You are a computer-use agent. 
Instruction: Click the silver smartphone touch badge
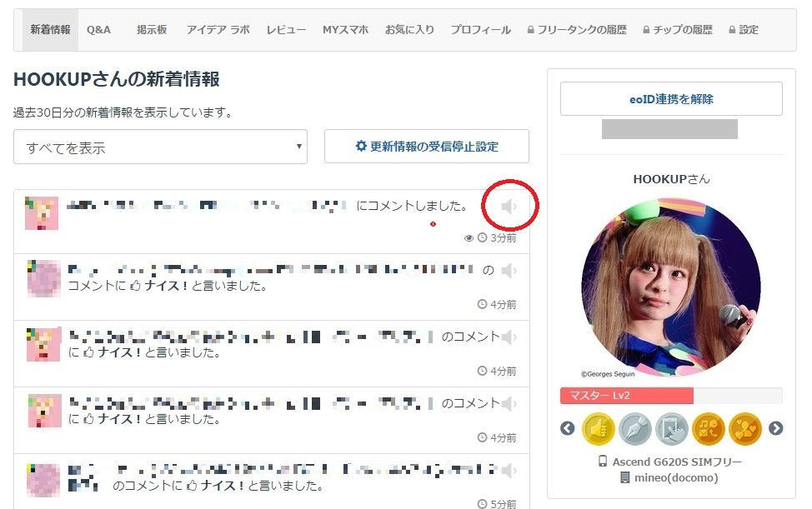(x=671, y=429)
